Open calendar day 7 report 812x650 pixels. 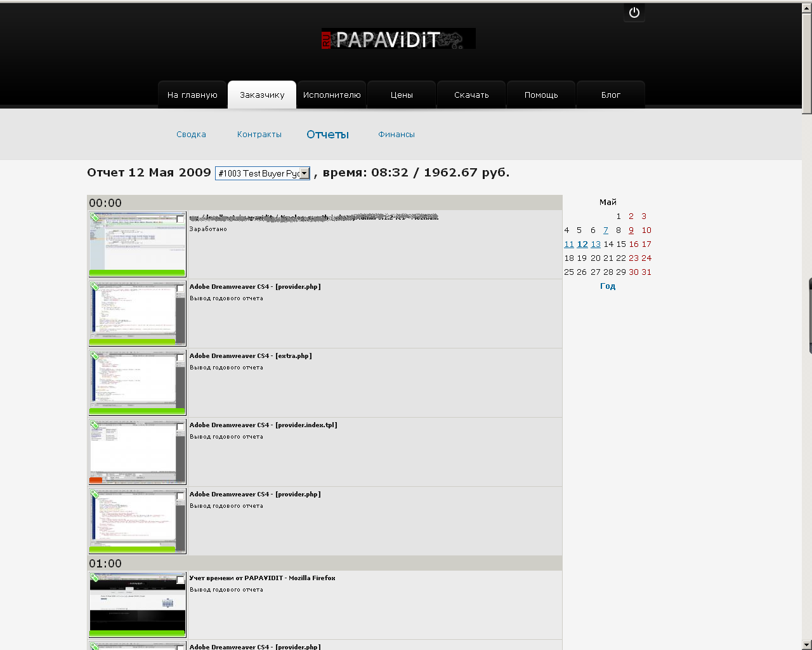click(606, 230)
